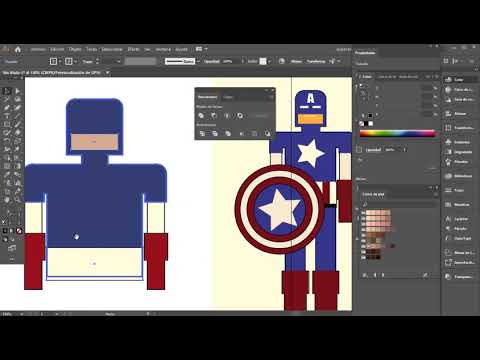Open the Selección menu
Viewport: 480px width, 360px height.
[x=112, y=49]
